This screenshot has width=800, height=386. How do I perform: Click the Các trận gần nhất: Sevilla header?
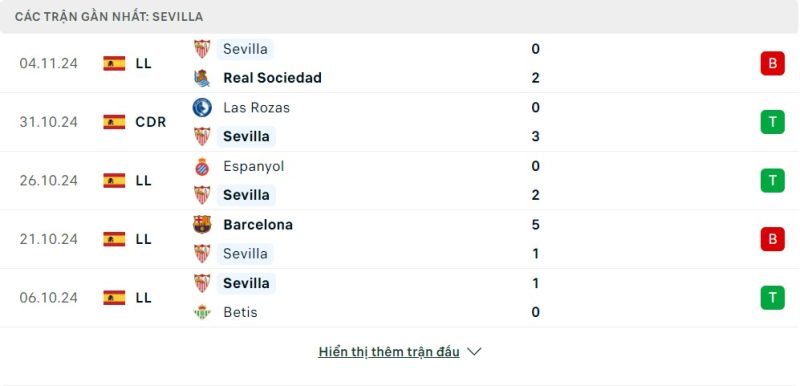[x=109, y=17]
